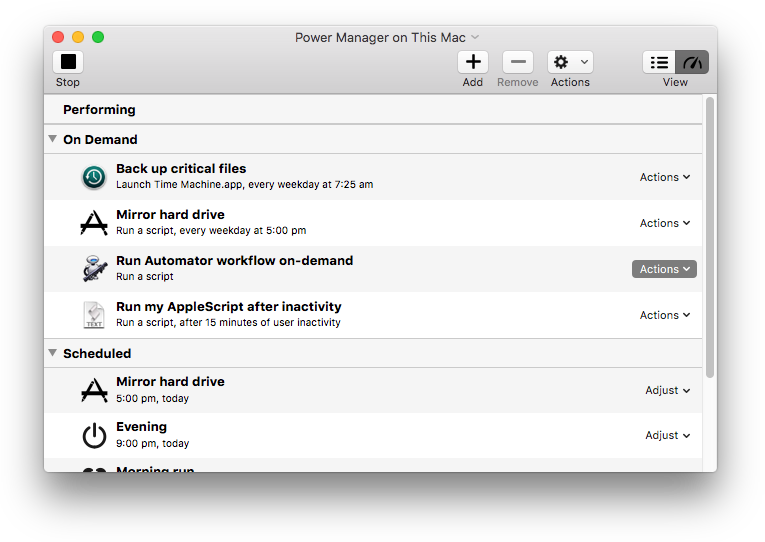Click the Automator robot icon
This screenshot has height=542, width=765.
pos(95,268)
